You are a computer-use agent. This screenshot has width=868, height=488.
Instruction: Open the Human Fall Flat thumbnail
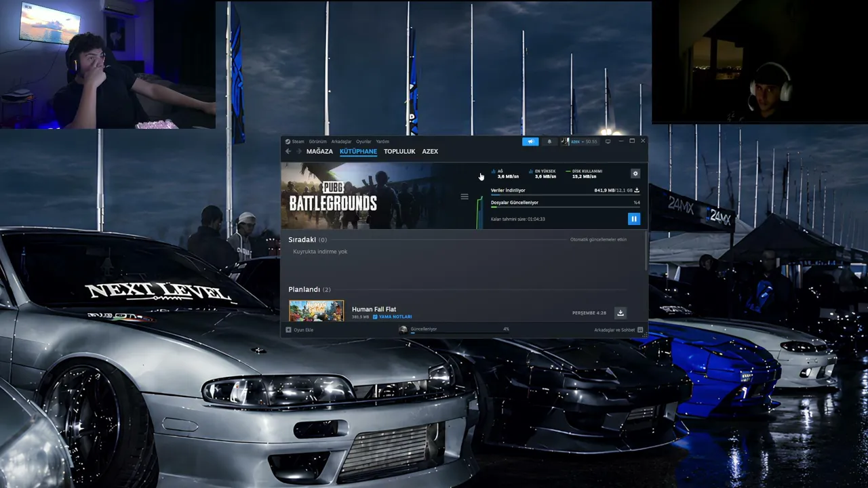click(x=316, y=310)
